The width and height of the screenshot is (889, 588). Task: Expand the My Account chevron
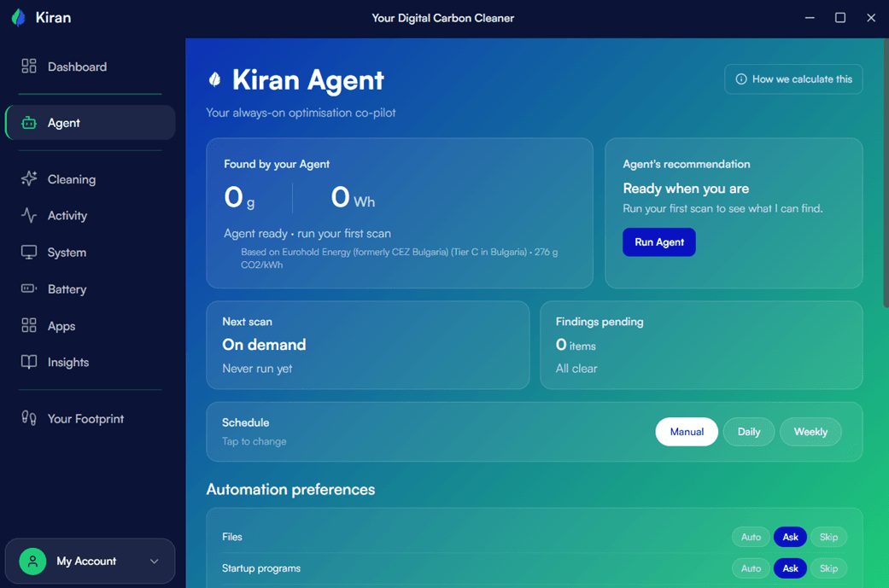click(x=155, y=561)
